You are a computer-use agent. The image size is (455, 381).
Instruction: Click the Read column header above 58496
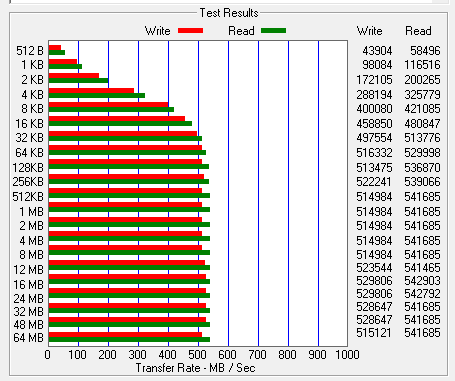(x=418, y=31)
